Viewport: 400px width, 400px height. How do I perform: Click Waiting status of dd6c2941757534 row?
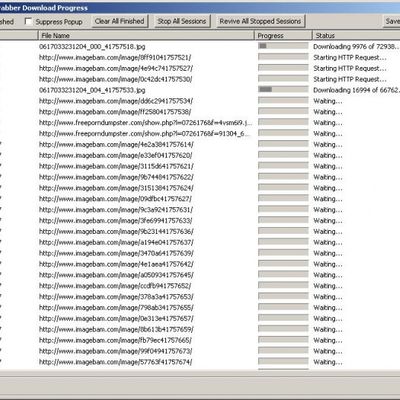[x=328, y=101]
